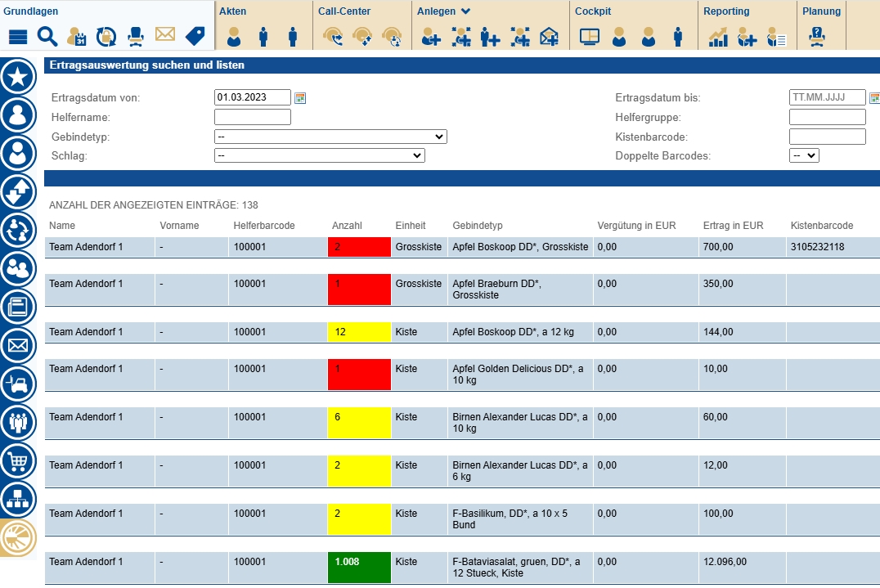The image size is (880, 588).
Task: Click the Apfel Braeburn DD*, Grosskiste cell
Action: click(520, 290)
